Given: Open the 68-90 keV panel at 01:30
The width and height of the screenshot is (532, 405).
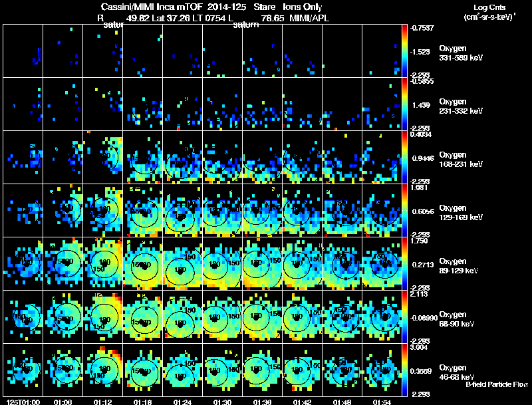Looking at the screenshot, I should [223, 317].
